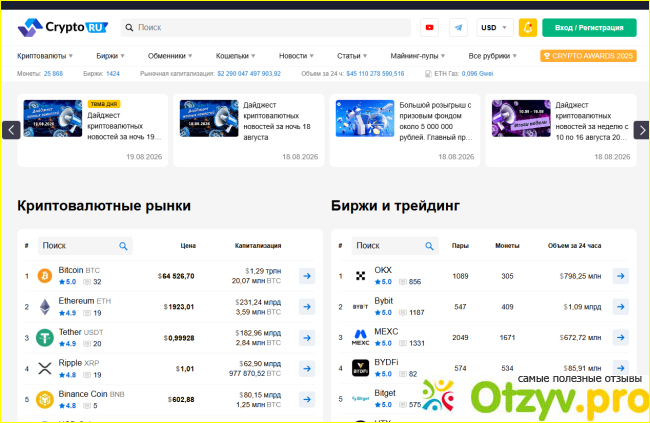This screenshot has height=423, width=650.
Task: Click the Binance Coin logo
Action: tap(45, 399)
